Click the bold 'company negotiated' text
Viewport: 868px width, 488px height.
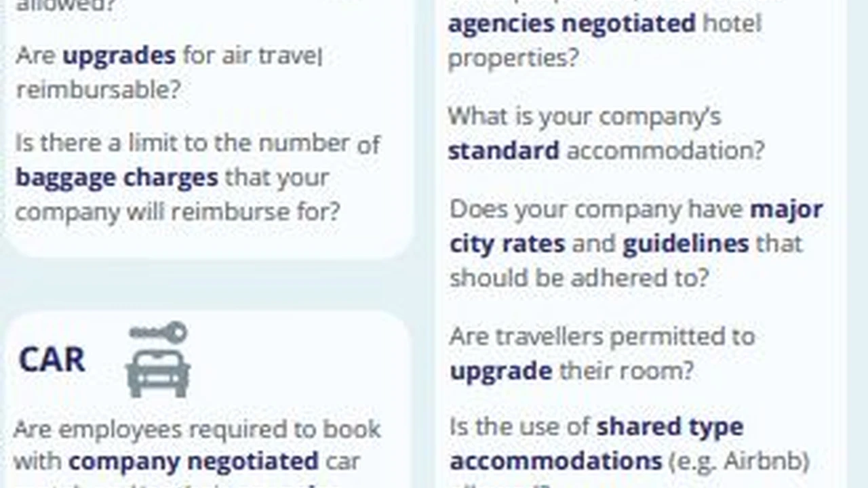(193, 462)
